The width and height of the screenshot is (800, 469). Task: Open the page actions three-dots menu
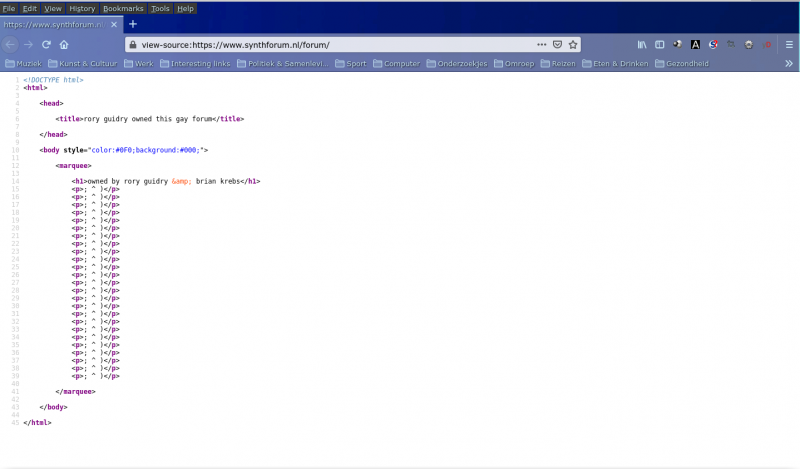541,45
